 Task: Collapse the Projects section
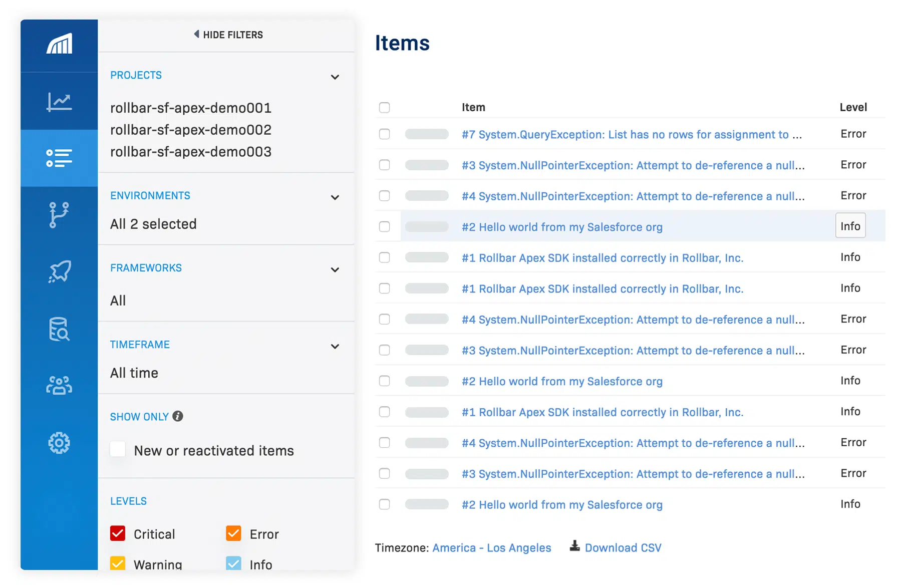point(335,77)
